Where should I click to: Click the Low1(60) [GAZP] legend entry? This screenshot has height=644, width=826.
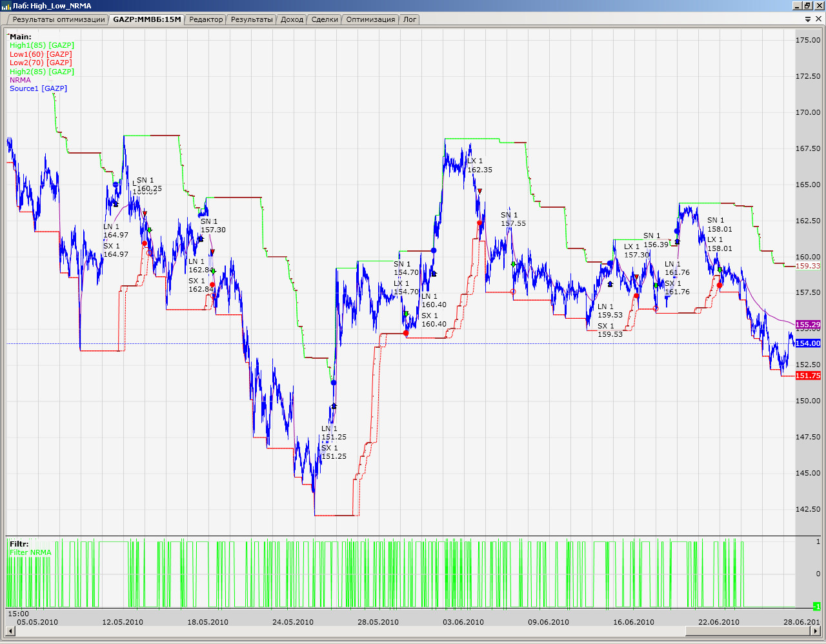[41, 54]
